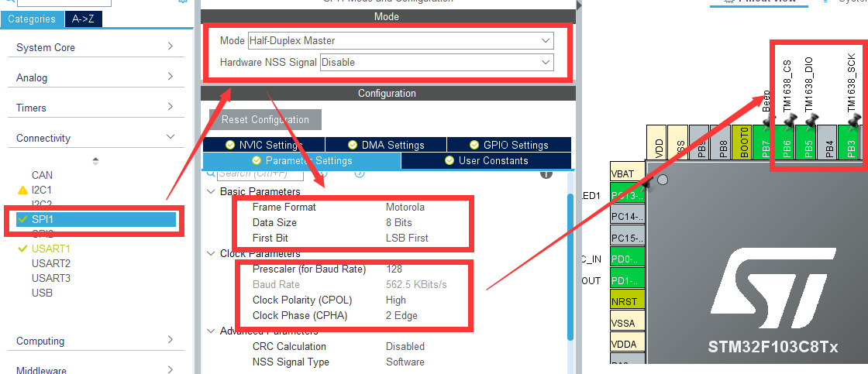Click the info icon in Parameter Settings
Screen dimensions: 868x374
point(546,173)
